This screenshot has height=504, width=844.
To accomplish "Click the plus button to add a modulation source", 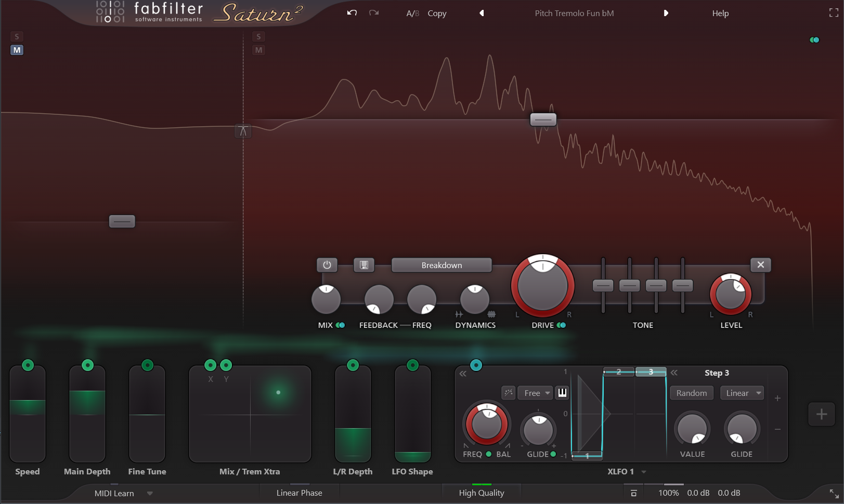I will [x=821, y=414].
